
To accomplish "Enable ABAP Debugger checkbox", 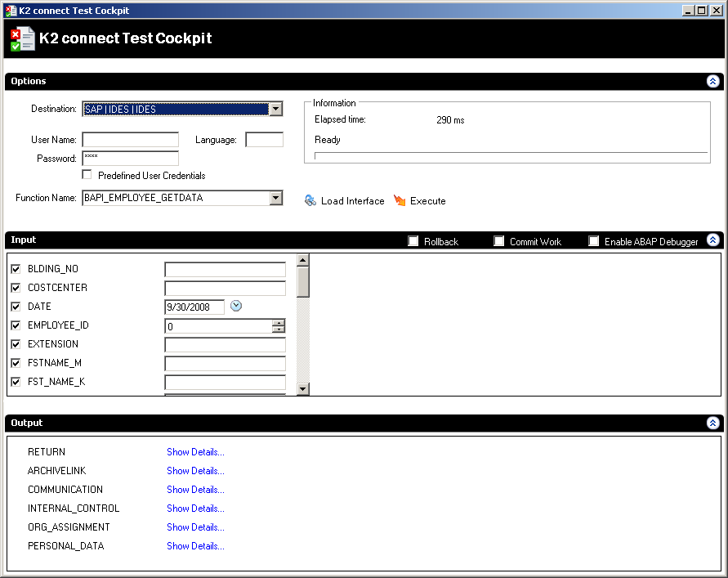I will (x=593, y=241).
